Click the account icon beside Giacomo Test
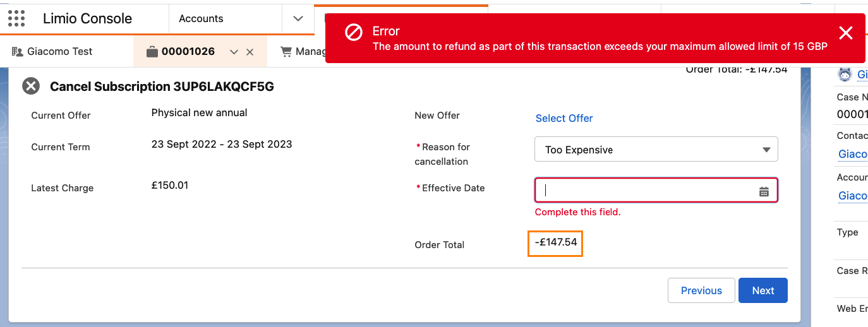868x327 pixels. [x=17, y=51]
